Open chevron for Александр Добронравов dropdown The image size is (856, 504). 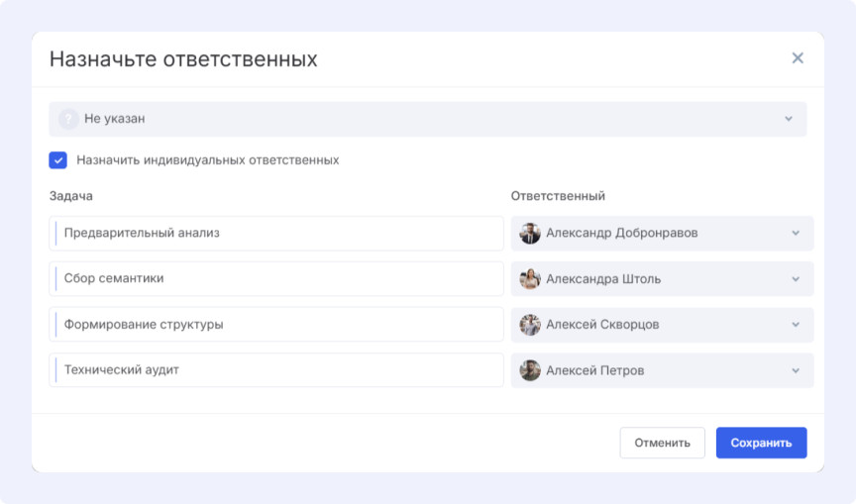click(796, 234)
